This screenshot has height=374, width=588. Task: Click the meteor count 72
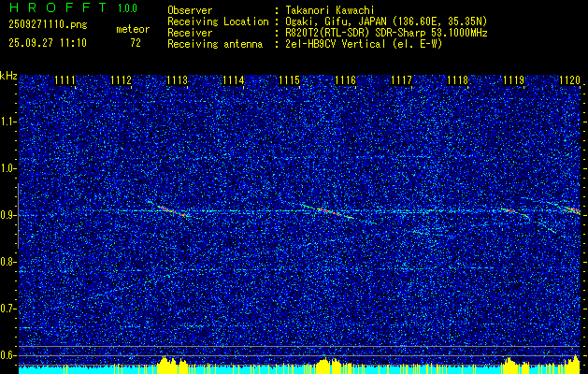[x=136, y=43]
